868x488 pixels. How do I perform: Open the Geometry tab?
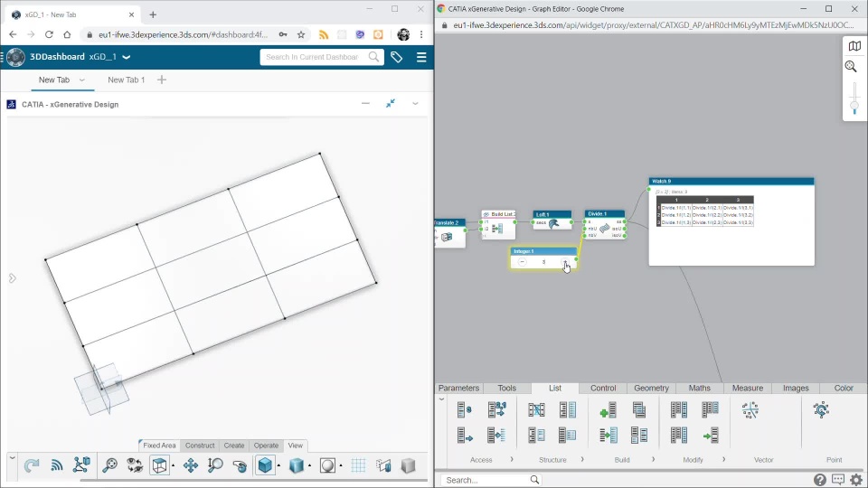click(651, 388)
